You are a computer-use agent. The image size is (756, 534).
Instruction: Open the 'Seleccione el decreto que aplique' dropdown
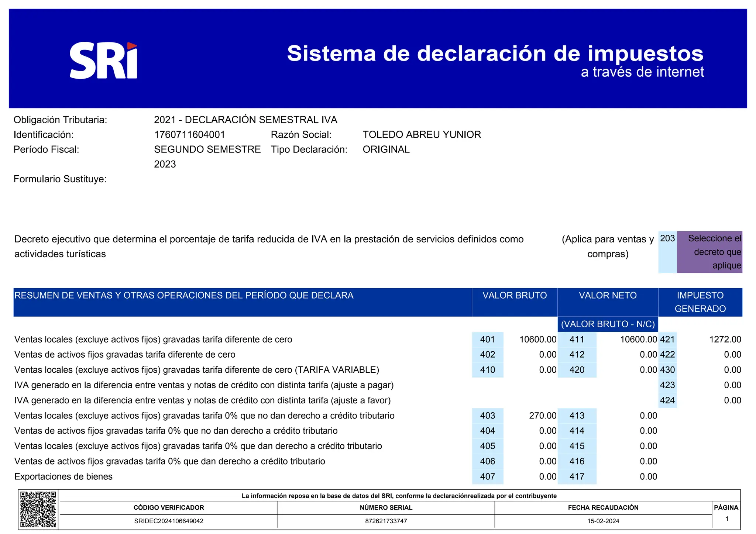point(709,252)
